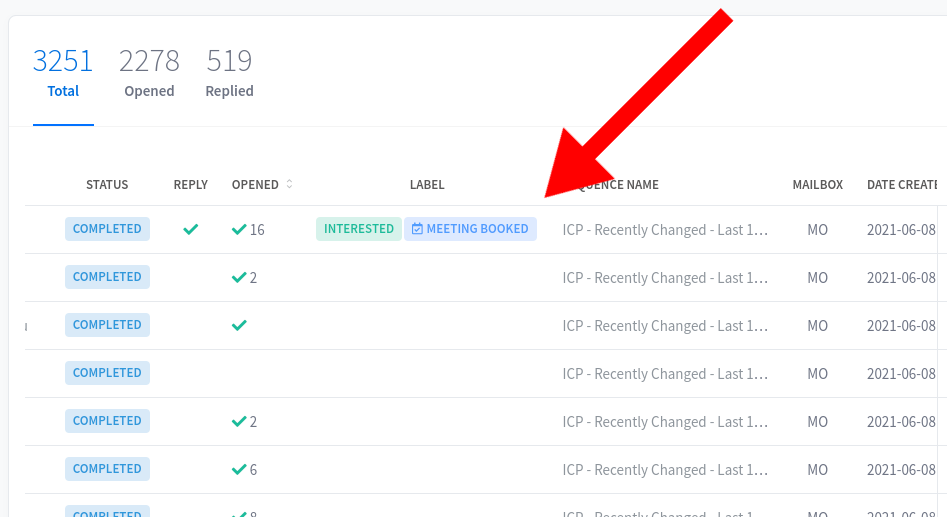The image size is (947, 517).
Task: Click the LABEL column header
Action: (427, 185)
